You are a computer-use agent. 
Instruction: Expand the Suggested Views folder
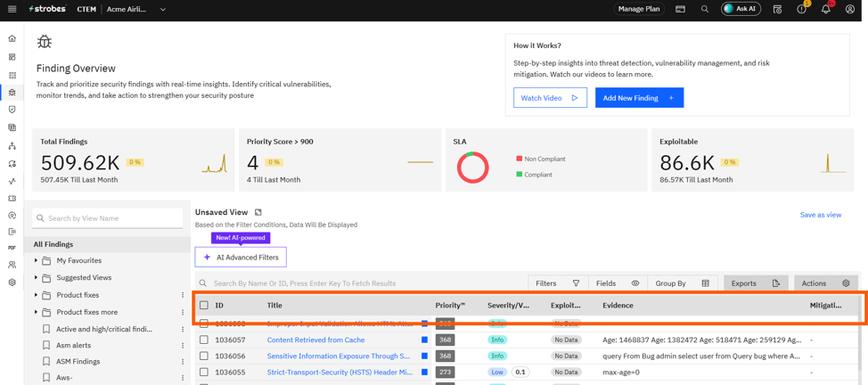[x=36, y=277]
